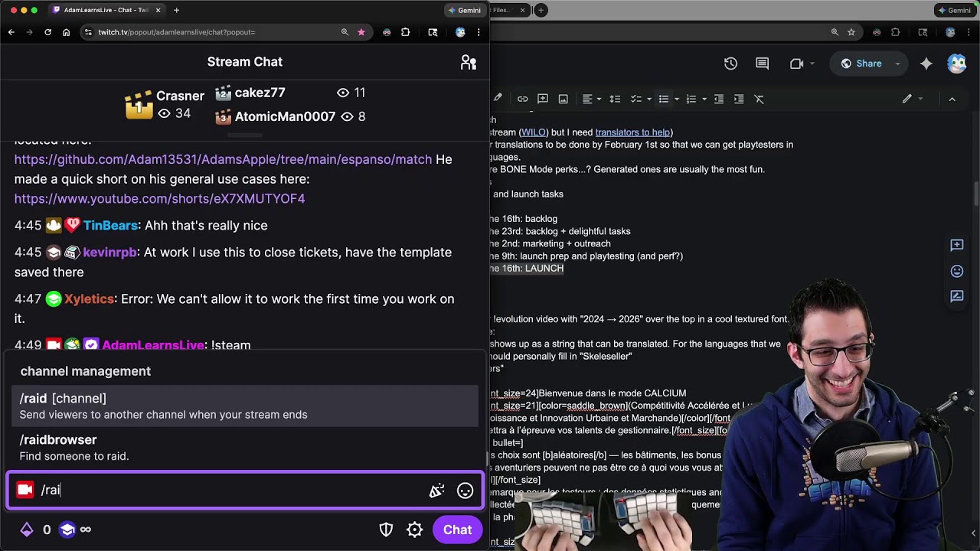Open the YouTube shorts link in chat

click(x=159, y=198)
